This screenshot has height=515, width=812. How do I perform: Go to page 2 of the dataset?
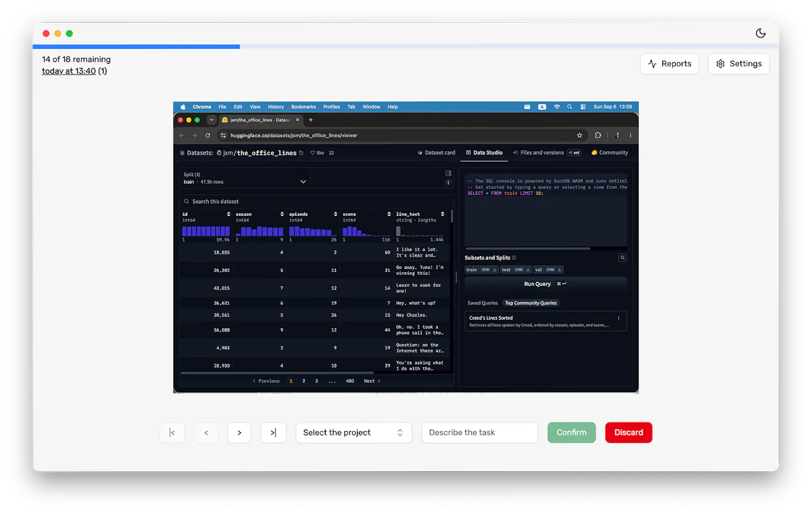pos(303,381)
